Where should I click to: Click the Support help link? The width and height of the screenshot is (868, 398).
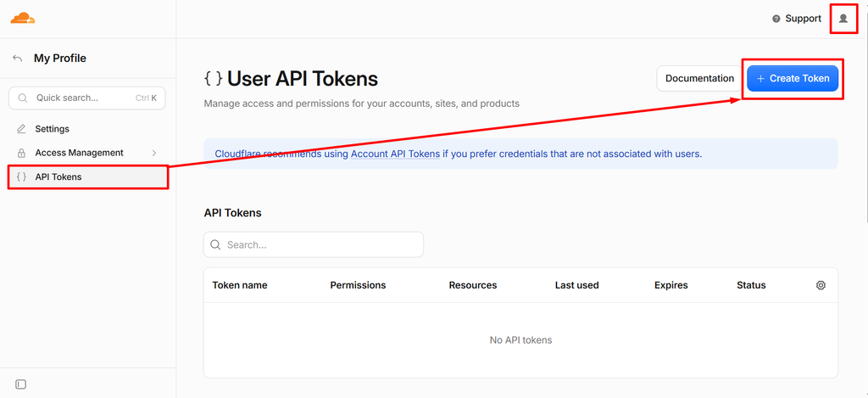[797, 19]
